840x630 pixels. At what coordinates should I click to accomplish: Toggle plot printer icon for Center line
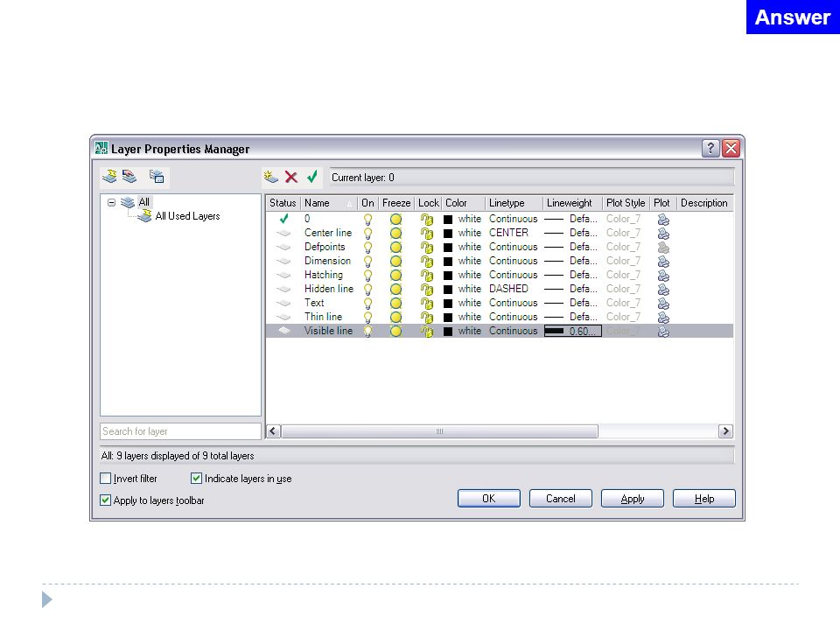click(x=663, y=234)
